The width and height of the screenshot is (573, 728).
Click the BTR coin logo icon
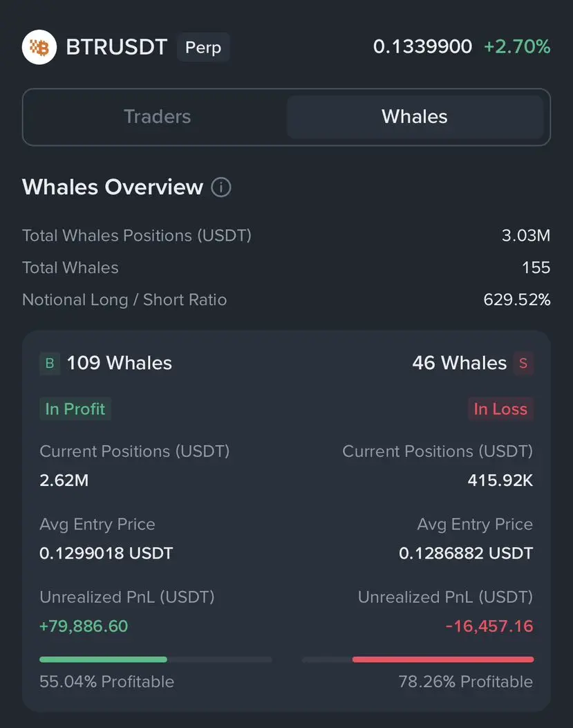[39, 47]
